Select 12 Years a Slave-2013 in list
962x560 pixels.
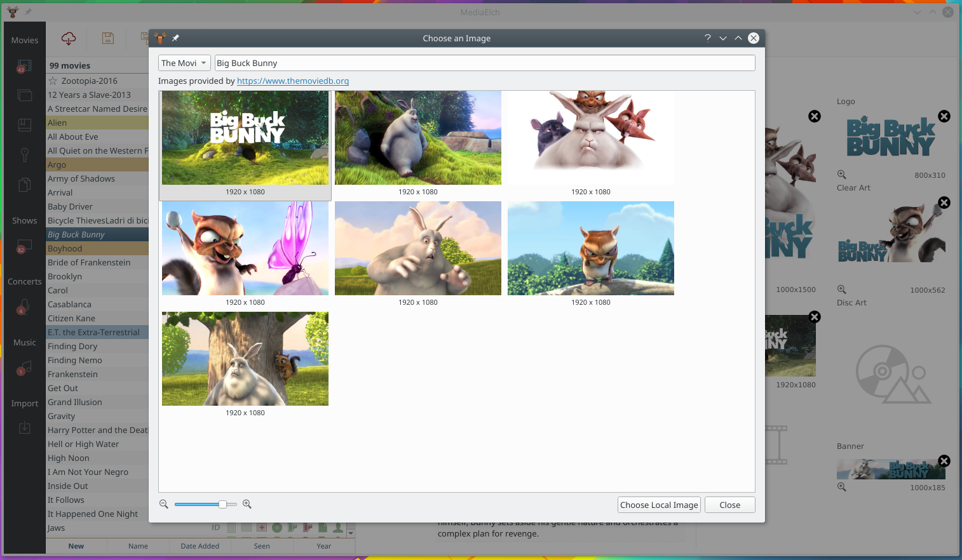(x=97, y=95)
